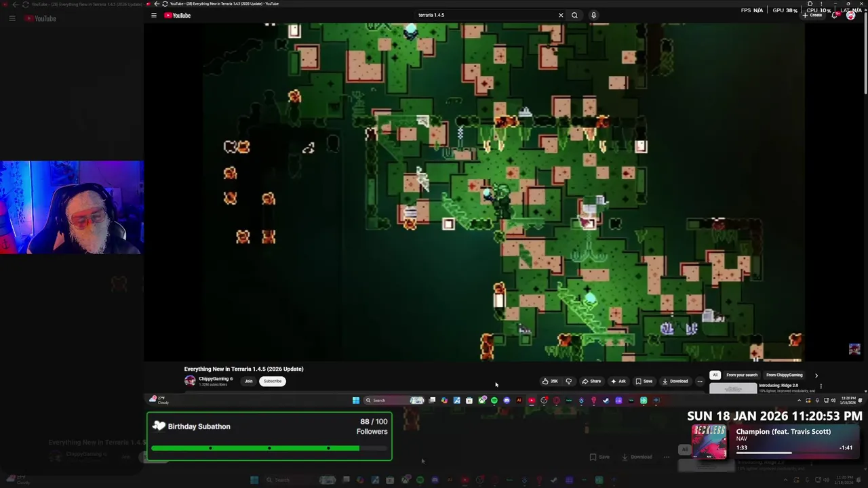Run the search with the magnifier button

574,15
